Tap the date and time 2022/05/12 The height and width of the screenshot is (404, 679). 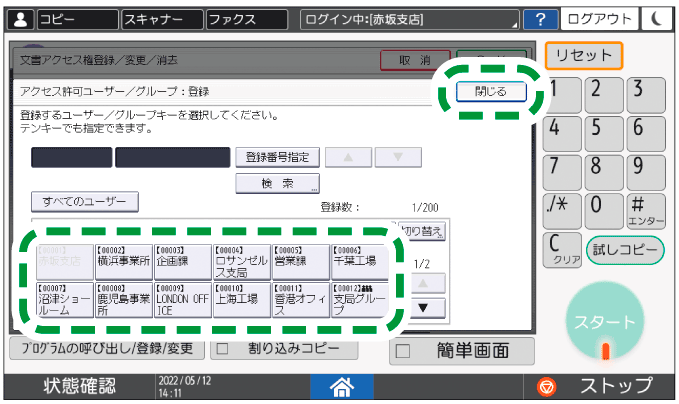pyautogui.click(x=185, y=387)
